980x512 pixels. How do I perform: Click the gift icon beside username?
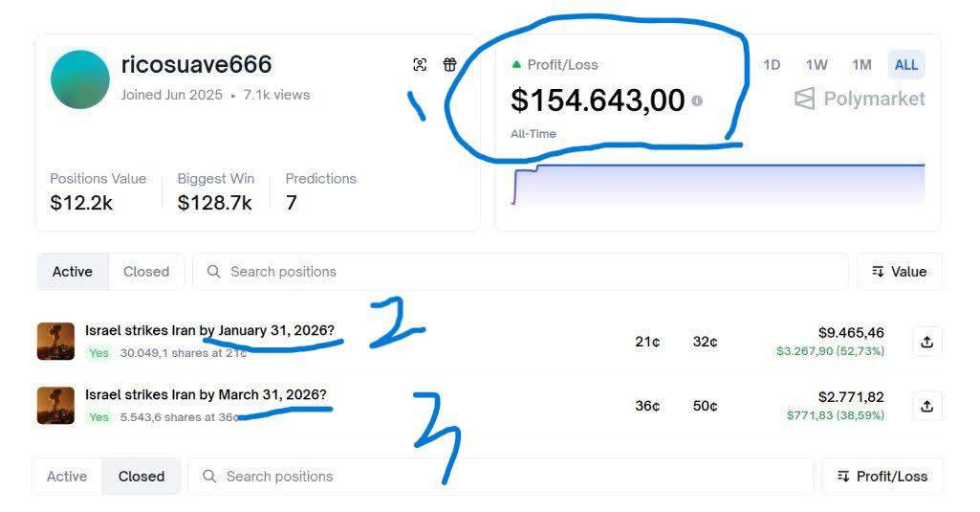point(449,65)
